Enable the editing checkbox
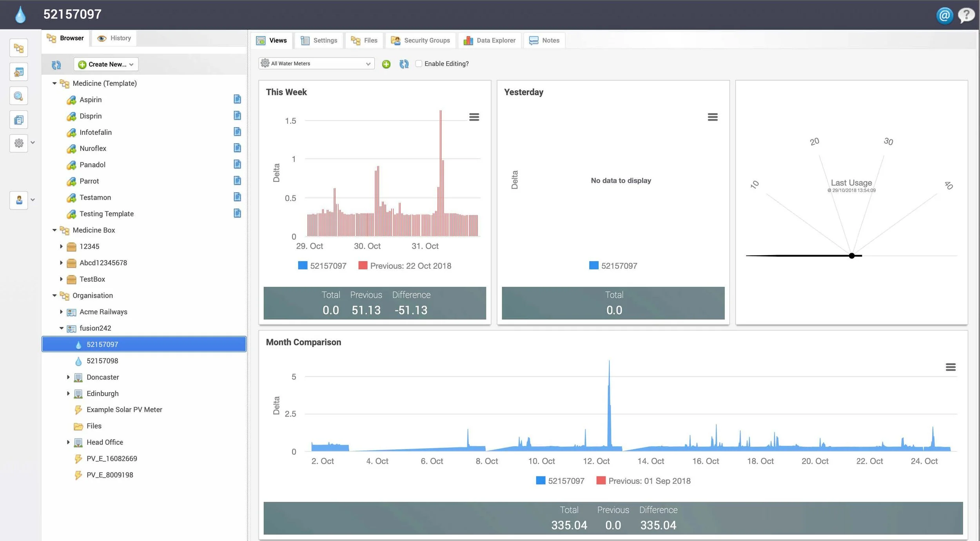The height and width of the screenshot is (541, 980). pyautogui.click(x=419, y=63)
